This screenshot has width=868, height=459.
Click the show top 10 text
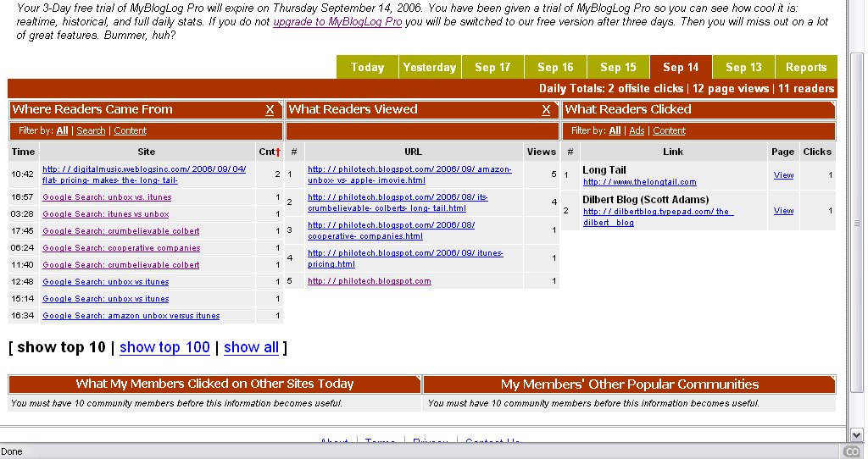pyautogui.click(x=61, y=347)
